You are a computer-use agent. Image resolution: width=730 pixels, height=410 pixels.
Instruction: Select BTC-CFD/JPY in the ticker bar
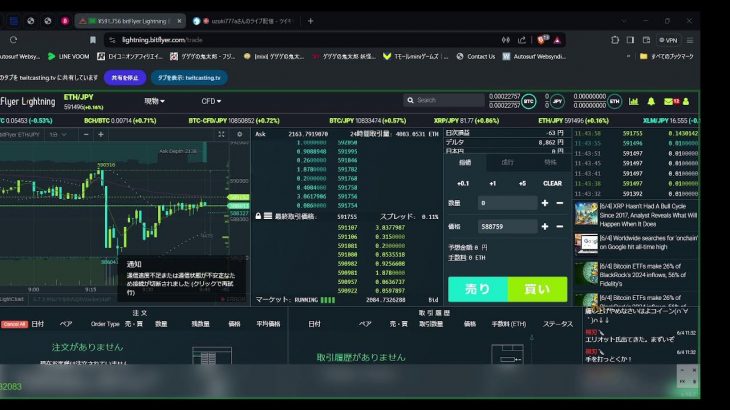[234, 121]
